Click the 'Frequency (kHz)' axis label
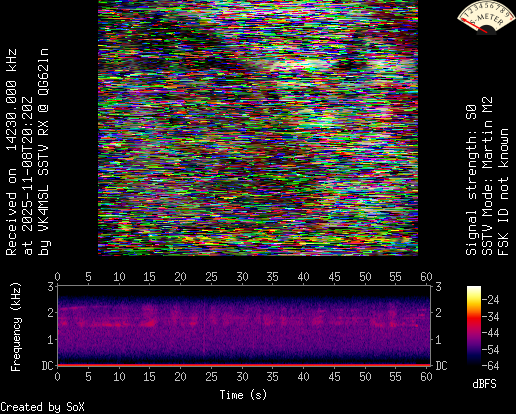 click(x=16, y=327)
